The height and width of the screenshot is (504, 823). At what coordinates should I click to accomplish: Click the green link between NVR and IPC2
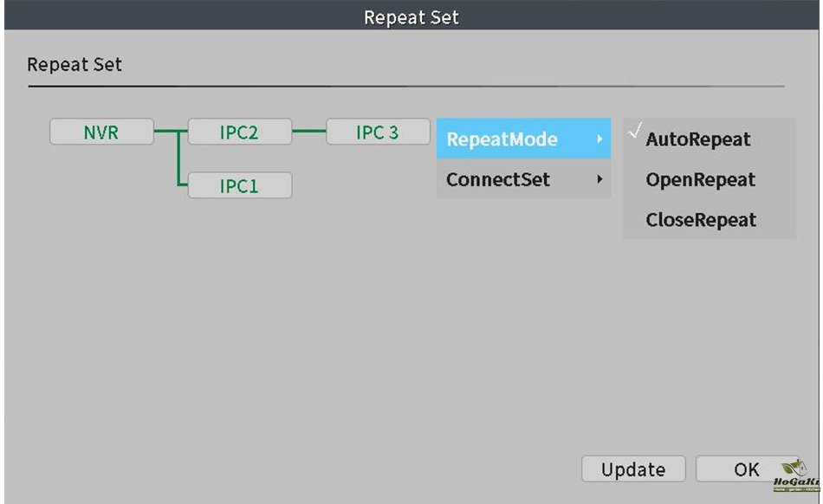pos(165,132)
